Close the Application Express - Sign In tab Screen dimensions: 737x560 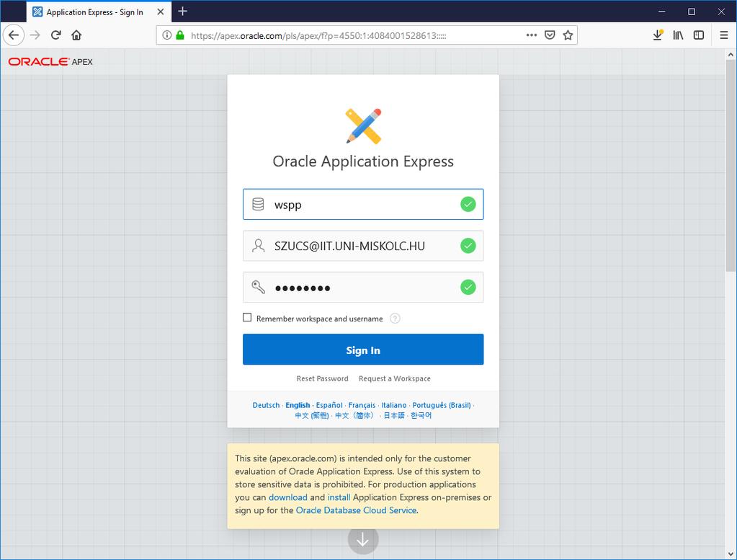[x=160, y=12]
